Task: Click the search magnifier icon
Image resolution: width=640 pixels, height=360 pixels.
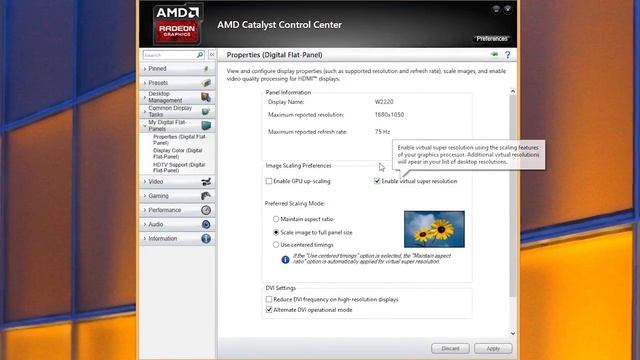Action: click(200, 55)
